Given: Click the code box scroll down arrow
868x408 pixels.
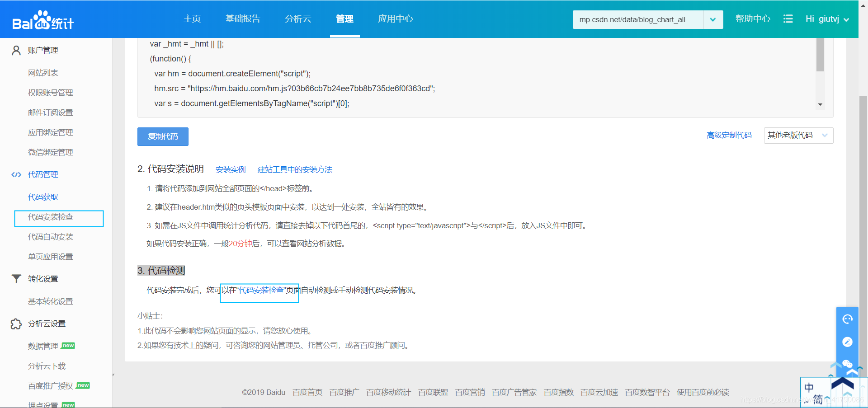Looking at the screenshot, I should [x=820, y=104].
